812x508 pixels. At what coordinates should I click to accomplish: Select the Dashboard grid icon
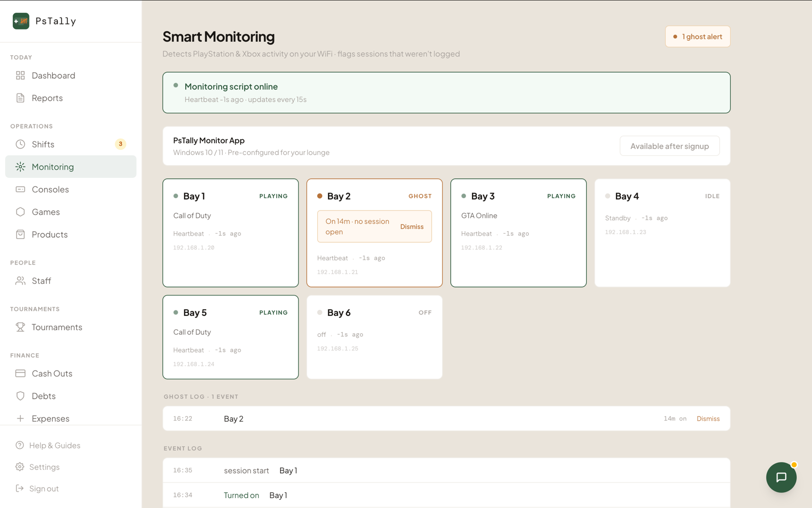(20, 75)
